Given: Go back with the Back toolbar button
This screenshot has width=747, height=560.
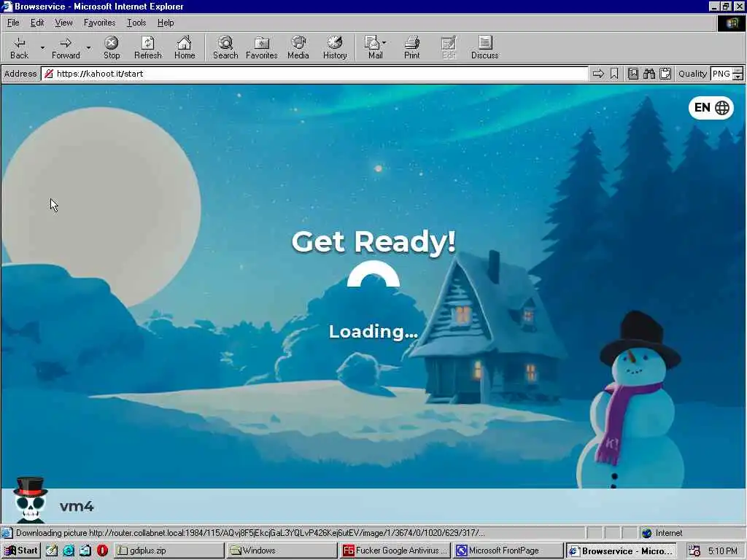Looking at the screenshot, I should pos(19,47).
